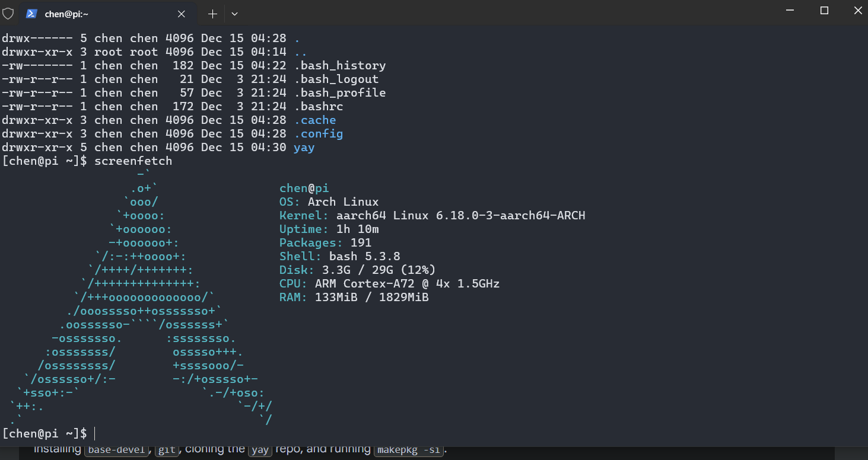
Task: Click the "chen@pi" heading above the OS line
Action: point(304,189)
